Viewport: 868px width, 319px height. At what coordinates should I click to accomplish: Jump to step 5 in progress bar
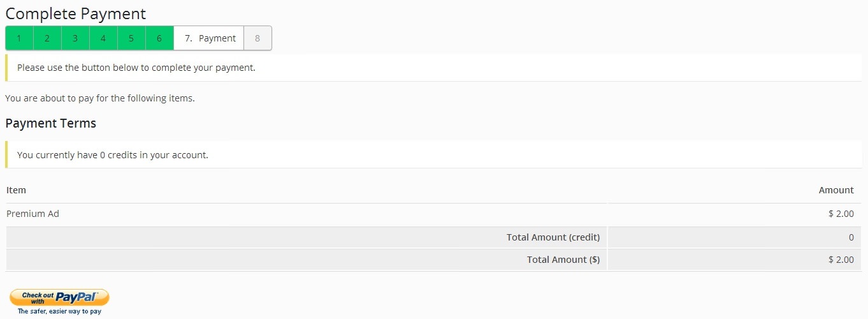(x=131, y=38)
